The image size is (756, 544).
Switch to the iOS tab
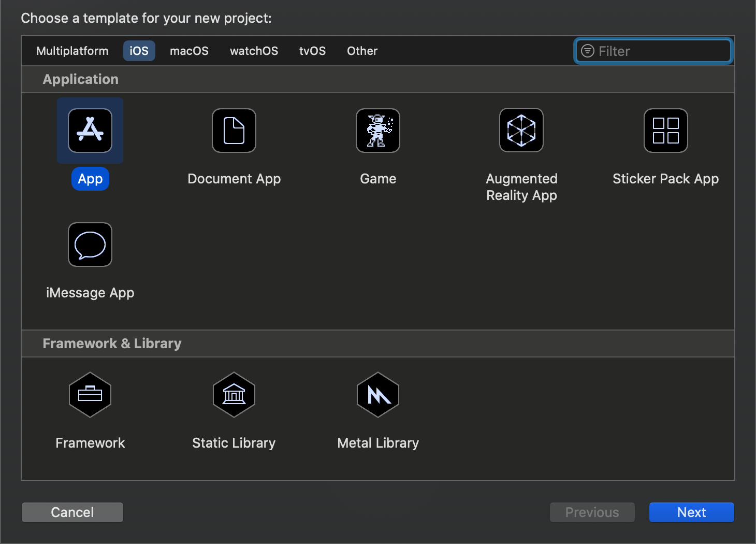point(139,51)
